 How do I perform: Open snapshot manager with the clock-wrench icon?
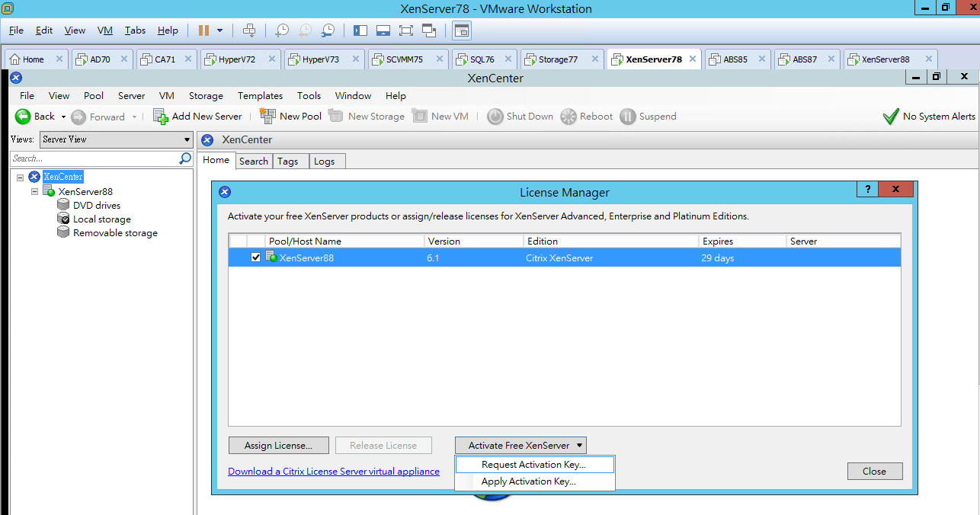point(328,30)
